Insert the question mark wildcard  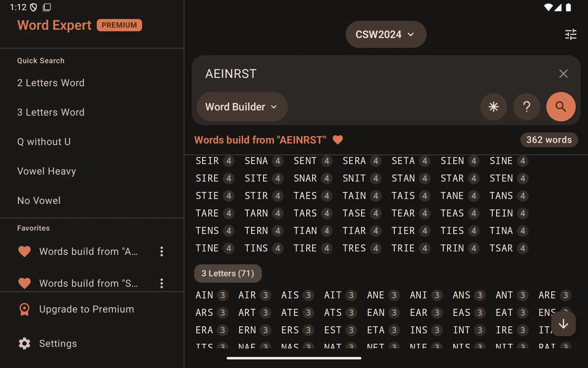click(526, 107)
